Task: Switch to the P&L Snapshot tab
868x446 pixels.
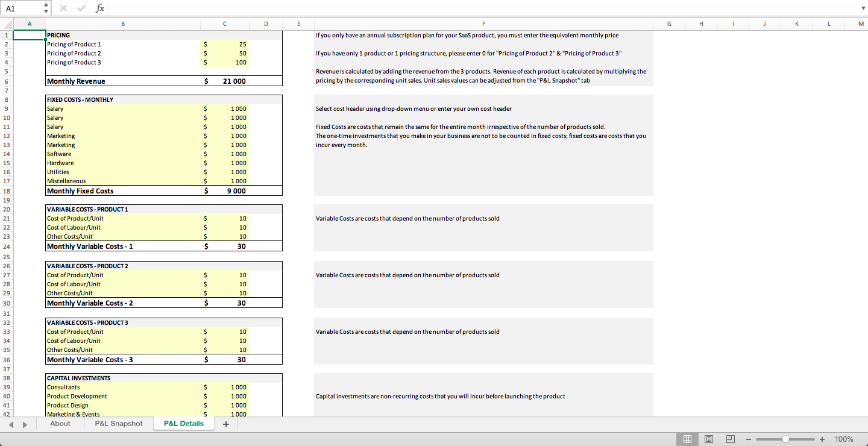Action: pos(119,424)
